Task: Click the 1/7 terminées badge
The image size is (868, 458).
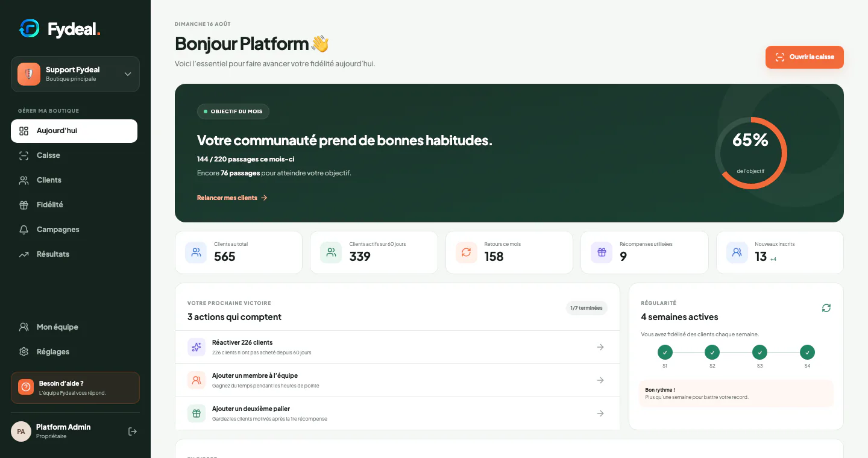Action: [587, 308]
